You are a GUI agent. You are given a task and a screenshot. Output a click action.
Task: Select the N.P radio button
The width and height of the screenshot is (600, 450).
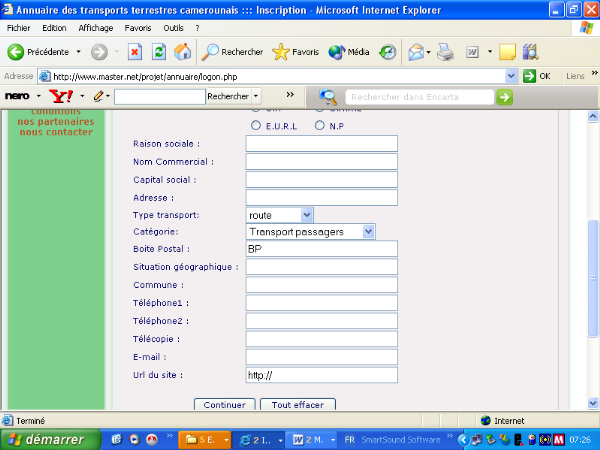click(x=320, y=125)
